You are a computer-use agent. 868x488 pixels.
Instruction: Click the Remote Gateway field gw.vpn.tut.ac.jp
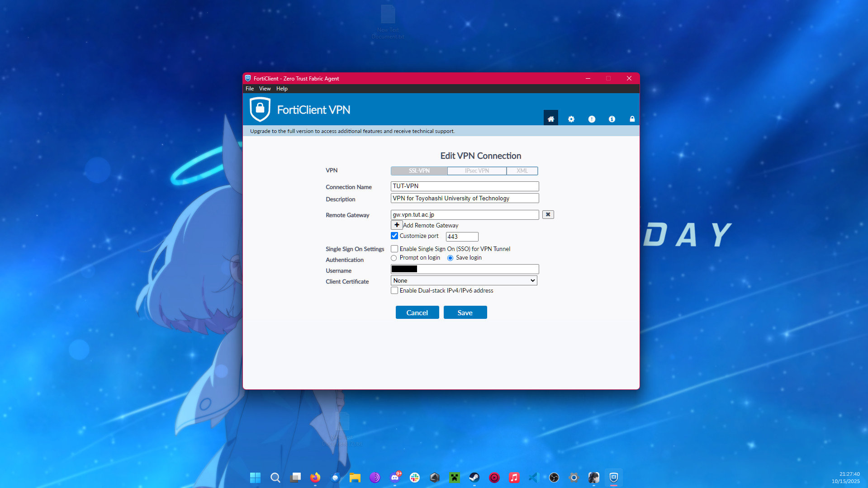[465, 214]
